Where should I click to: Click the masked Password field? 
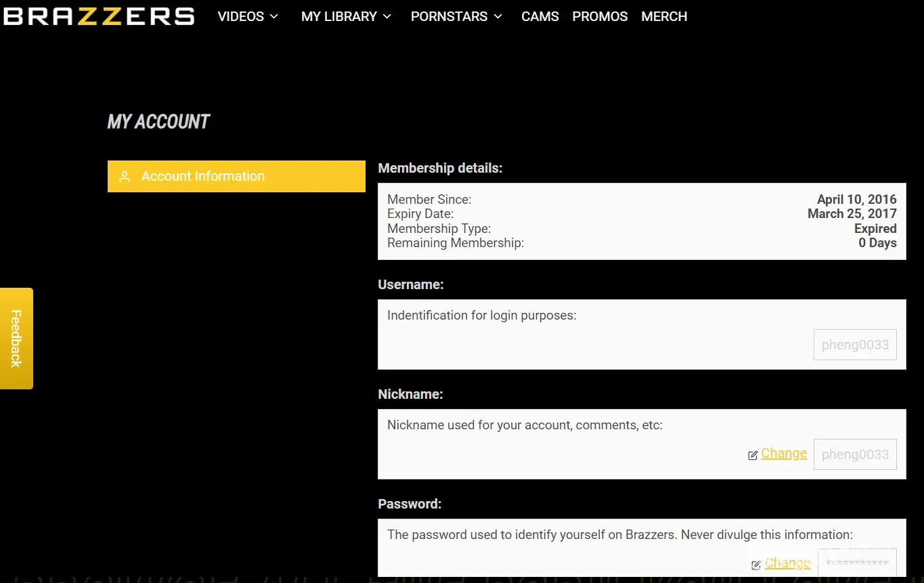pyautogui.click(x=857, y=563)
